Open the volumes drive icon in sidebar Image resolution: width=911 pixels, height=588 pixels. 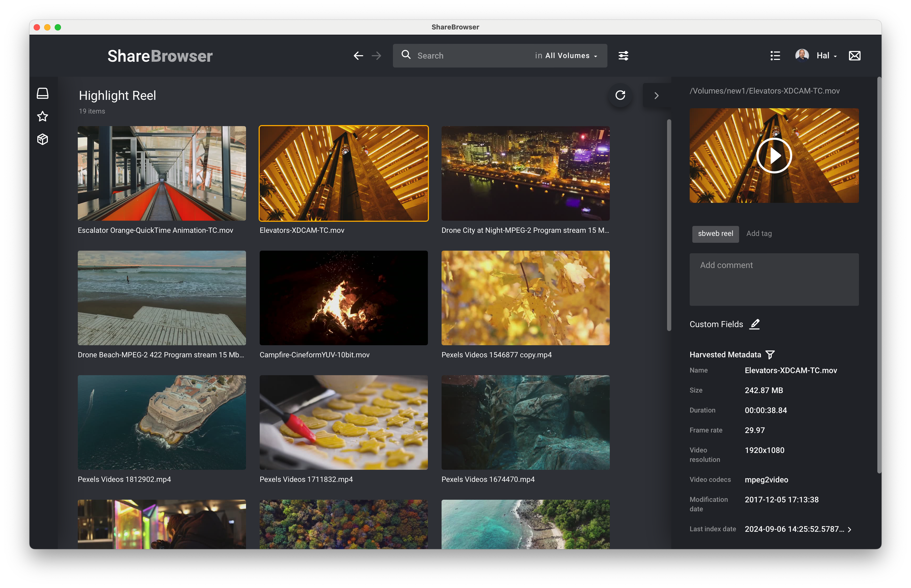(x=42, y=93)
